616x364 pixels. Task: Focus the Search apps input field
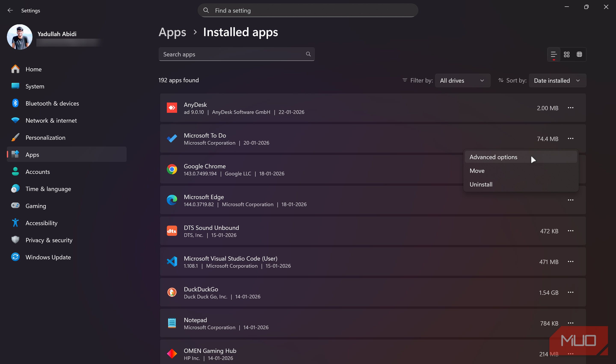[x=237, y=54]
